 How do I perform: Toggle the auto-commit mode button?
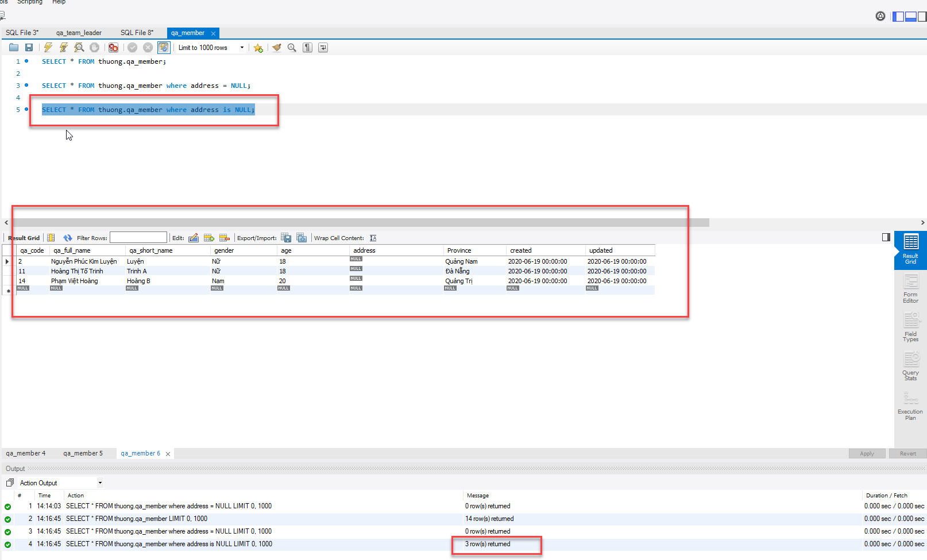[164, 48]
